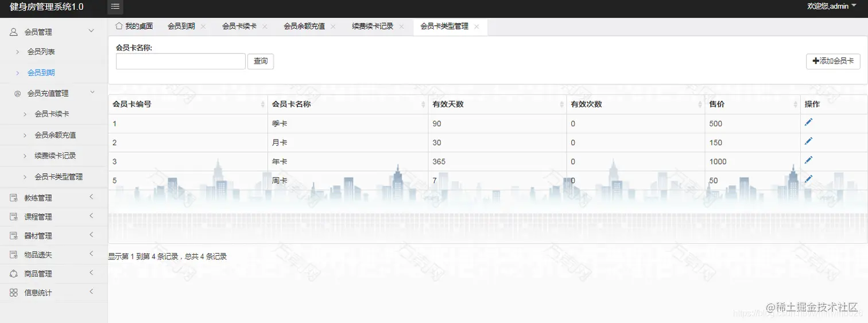The height and width of the screenshot is (323, 868).
Task: Click the 查询 search button
Action: click(261, 61)
